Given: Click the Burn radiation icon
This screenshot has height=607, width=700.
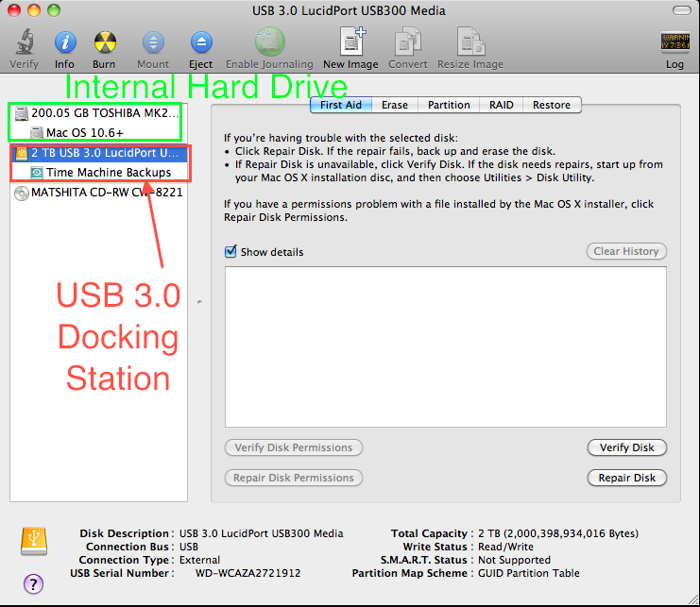Looking at the screenshot, I should pyautogui.click(x=105, y=42).
